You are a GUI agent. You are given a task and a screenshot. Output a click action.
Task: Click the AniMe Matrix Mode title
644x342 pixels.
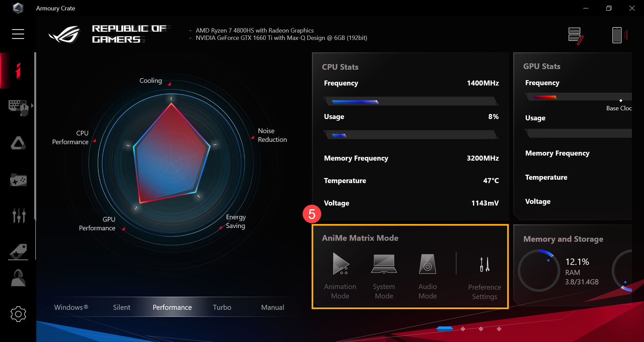coord(360,238)
